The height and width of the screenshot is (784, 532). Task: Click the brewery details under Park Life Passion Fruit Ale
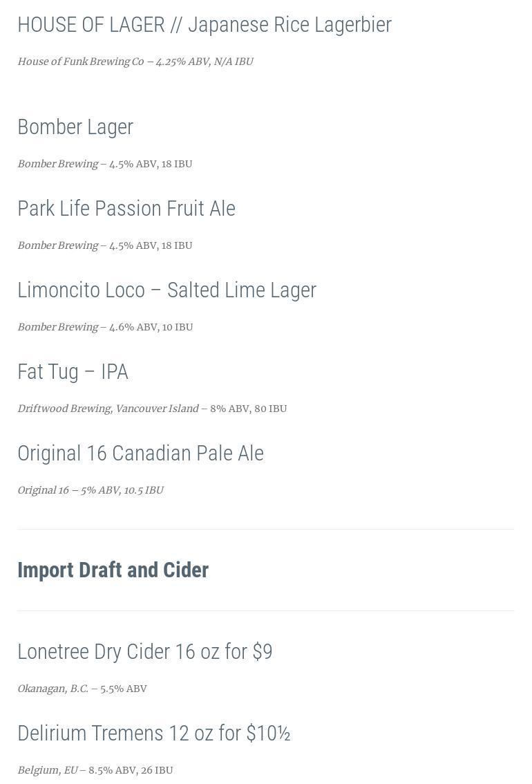(105, 245)
